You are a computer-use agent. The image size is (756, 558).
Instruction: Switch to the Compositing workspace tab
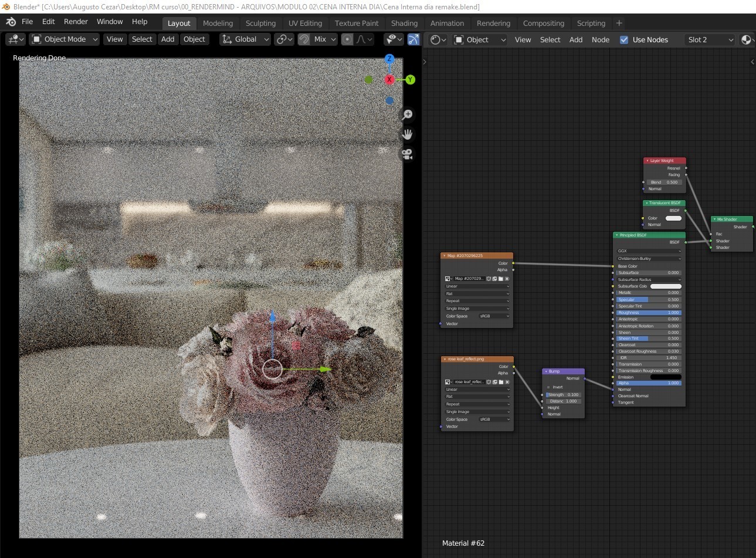[x=543, y=23]
